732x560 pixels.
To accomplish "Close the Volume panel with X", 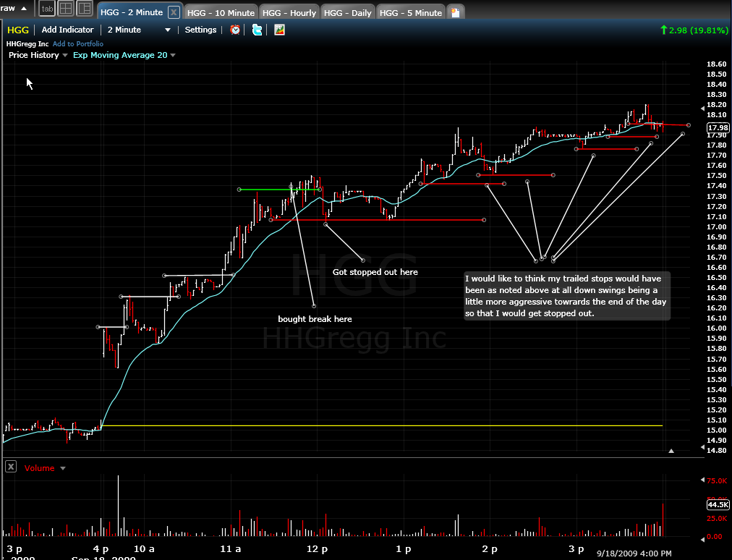I will pos(11,467).
